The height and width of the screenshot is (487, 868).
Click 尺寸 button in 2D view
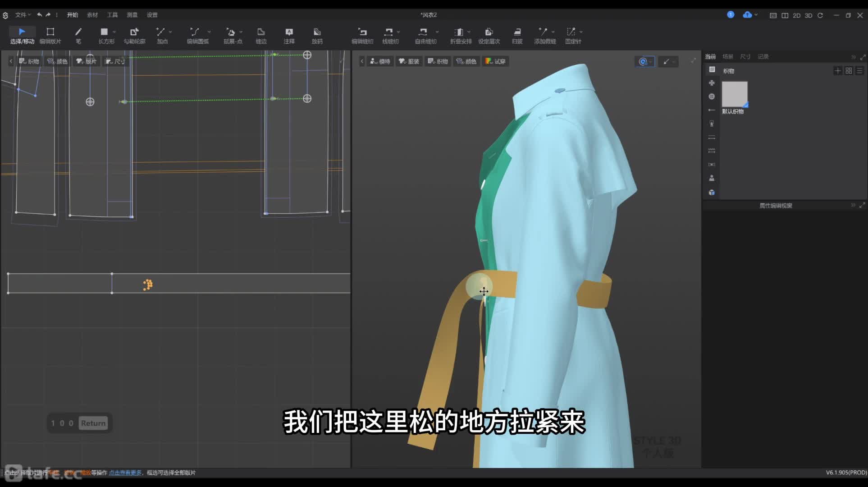click(x=115, y=61)
